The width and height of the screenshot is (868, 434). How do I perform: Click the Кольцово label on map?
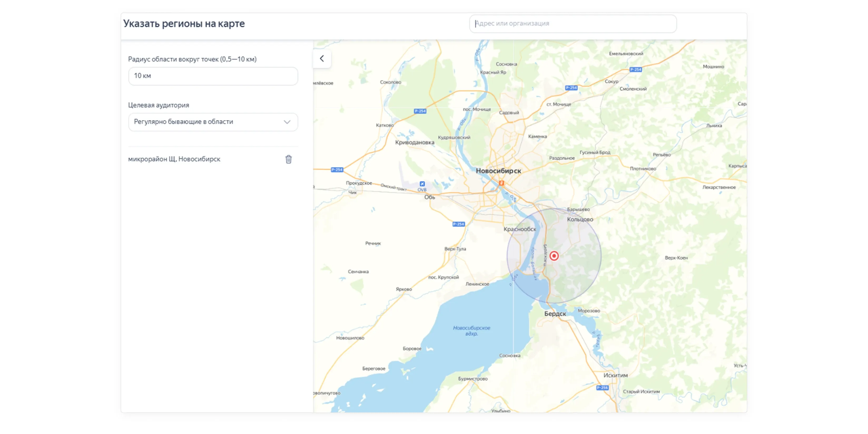pyautogui.click(x=580, y=219)
